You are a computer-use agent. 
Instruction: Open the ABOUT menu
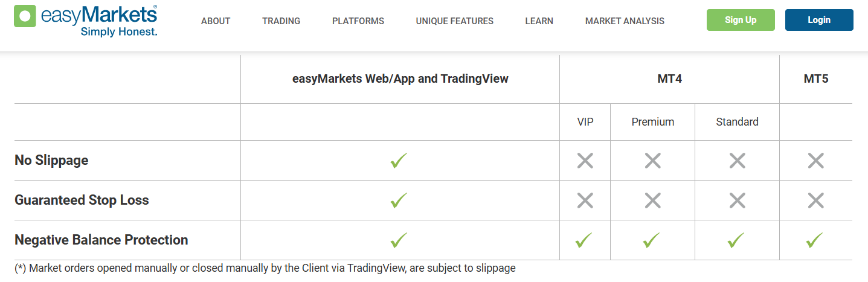click(216, 21)
